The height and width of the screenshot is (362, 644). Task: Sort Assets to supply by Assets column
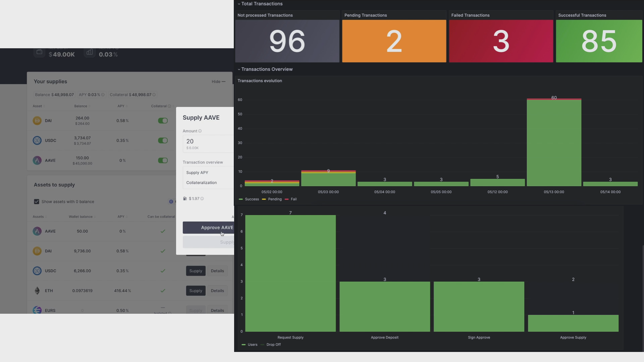coord(40,217)
